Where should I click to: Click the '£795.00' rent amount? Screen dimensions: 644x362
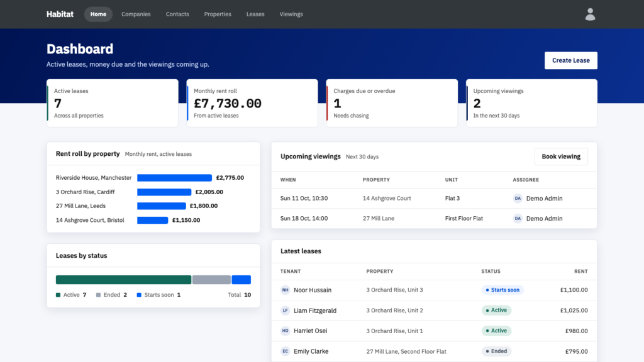coord(576,351)
